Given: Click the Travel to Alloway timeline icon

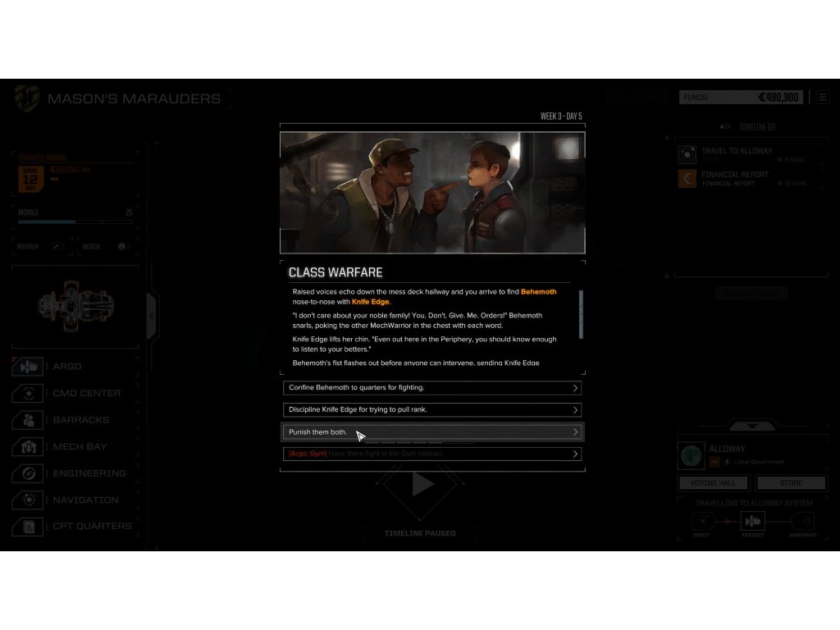Looking at the screenshot, I should [687, 154].
